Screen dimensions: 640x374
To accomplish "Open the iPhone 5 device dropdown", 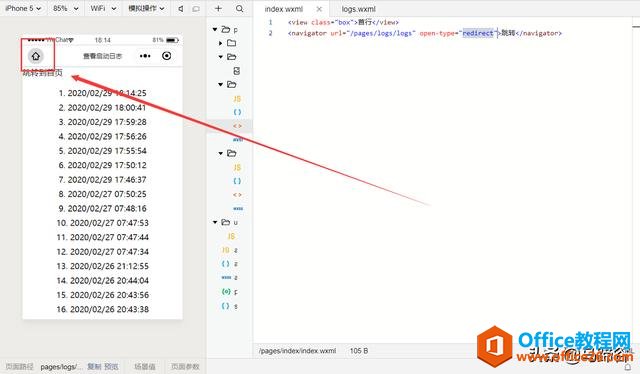I will coord(23,8).
